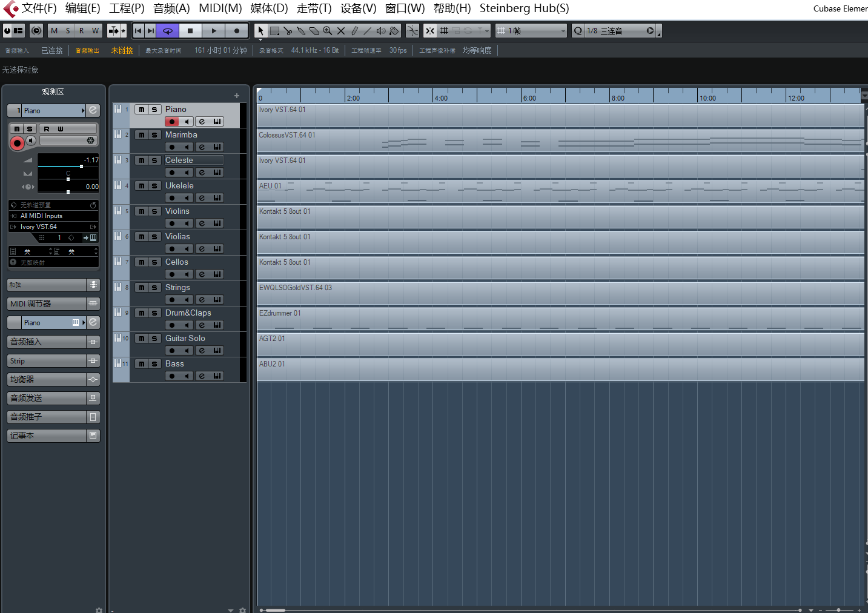Open the 走带(T) menu
The height and width of the screenshot is (613, 868).
pos(314,8)
